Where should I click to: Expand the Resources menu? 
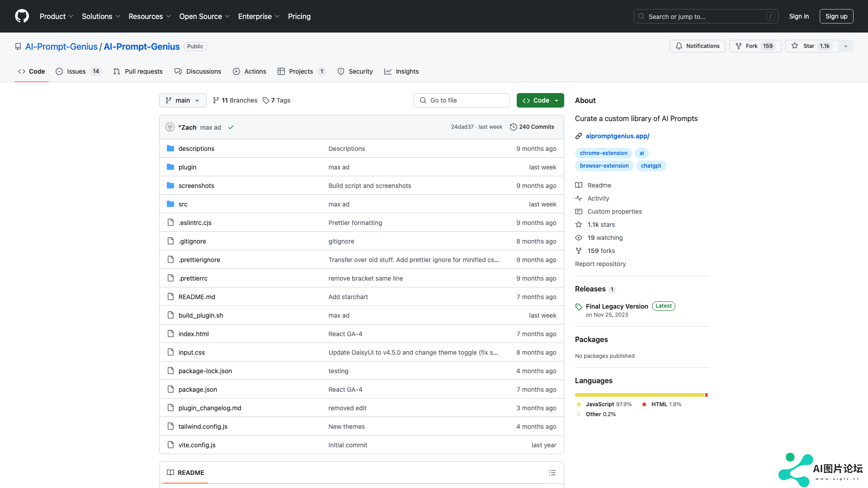click(x=150, y=16)
